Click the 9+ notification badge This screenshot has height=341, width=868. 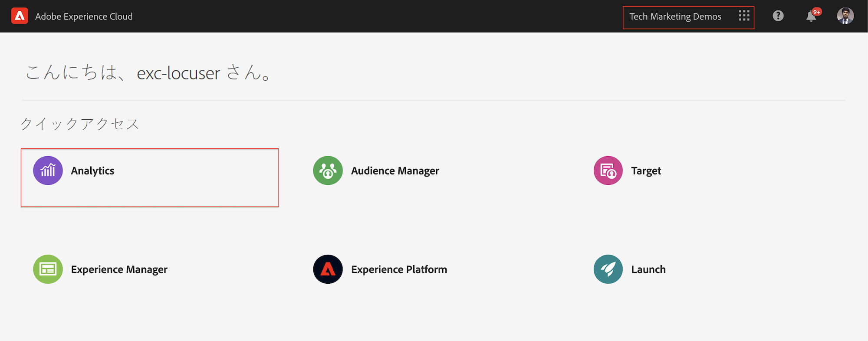(x=817, y=12)
